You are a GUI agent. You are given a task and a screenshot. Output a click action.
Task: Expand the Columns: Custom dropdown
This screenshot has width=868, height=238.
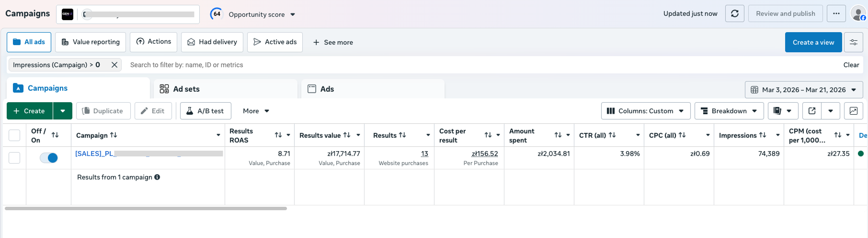pyautogui.click(x=645, y=111)
